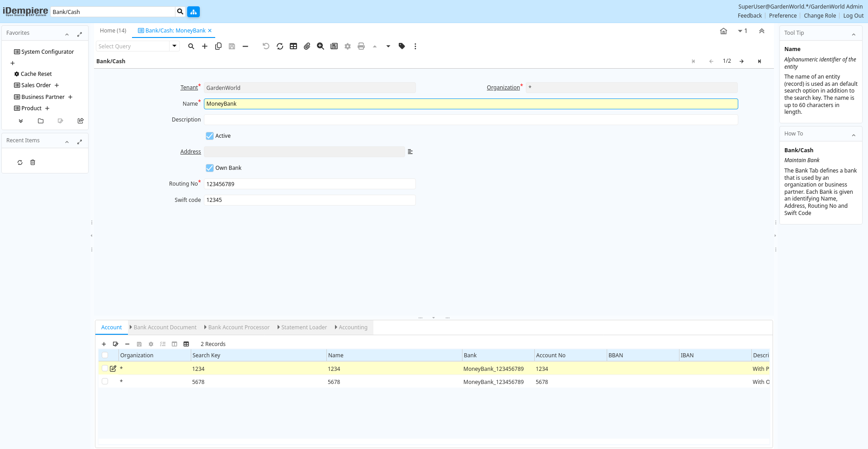
Task: Collapse the Tool Tip panel
Action: tap(854, 34)
